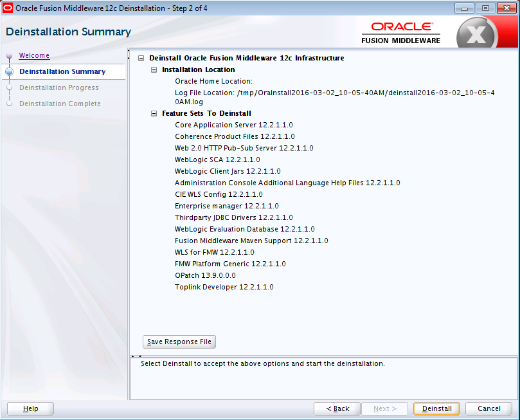
Task: Select Coherence Product Files 12.2.1.1.0
Action: [235, 137]
